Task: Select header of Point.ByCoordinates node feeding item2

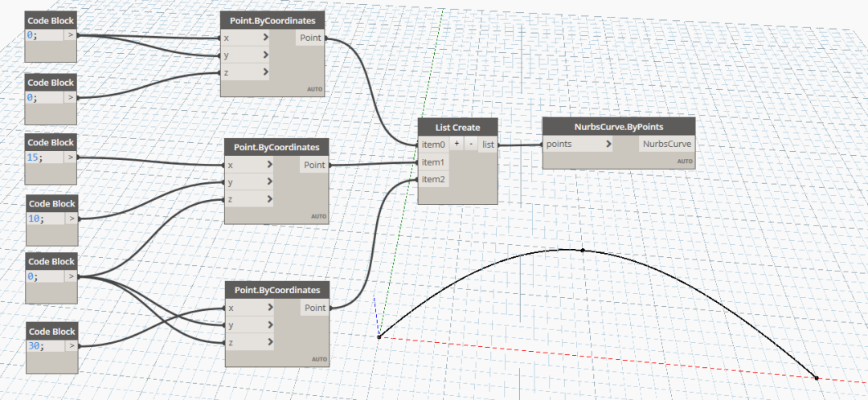Action: point(277,290)
